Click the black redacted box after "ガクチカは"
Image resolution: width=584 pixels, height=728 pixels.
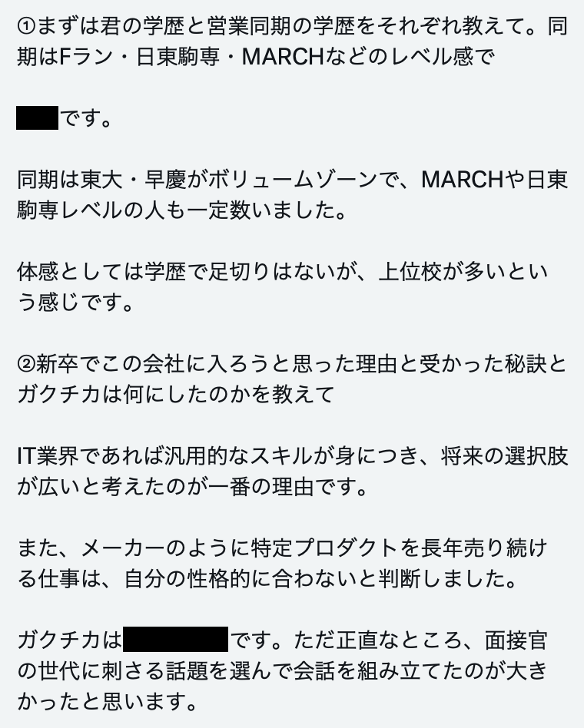(x=175, y=639)
